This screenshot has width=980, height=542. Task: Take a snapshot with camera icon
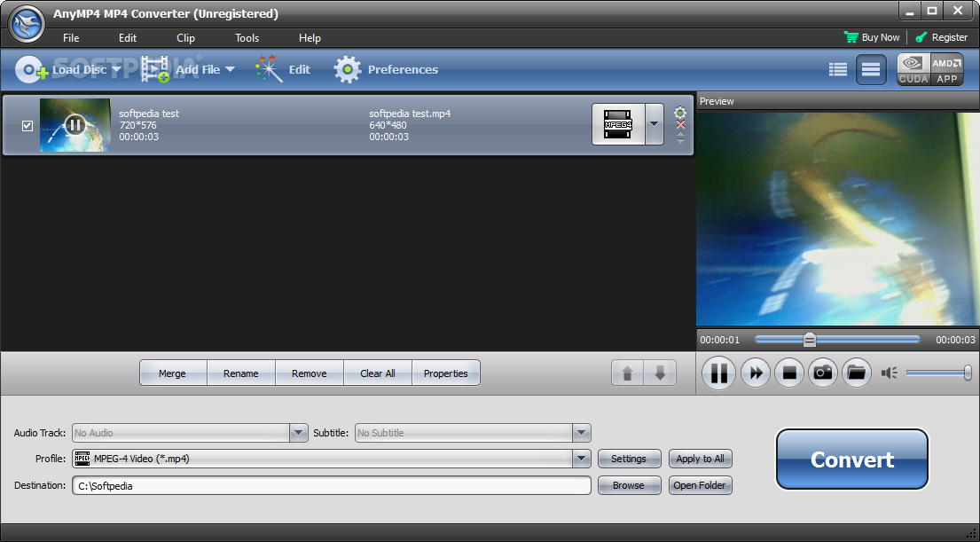(x=823, y=373)
